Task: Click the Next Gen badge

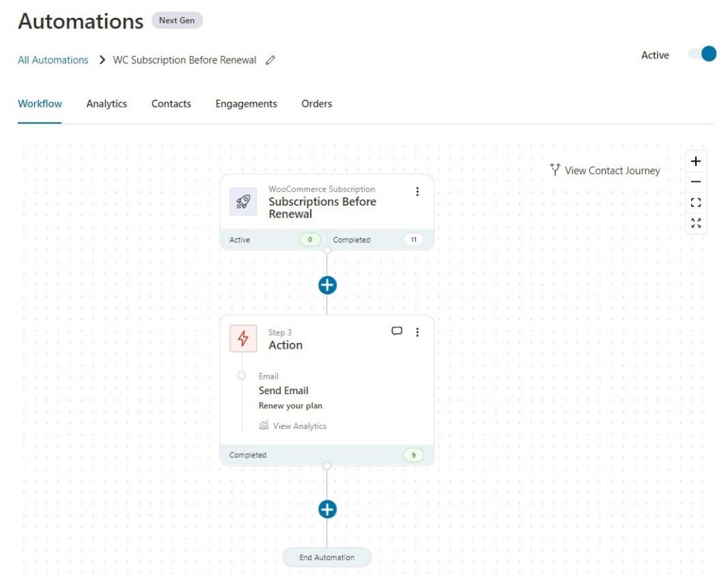Action: pyautogui.click(x=177, y=21)
